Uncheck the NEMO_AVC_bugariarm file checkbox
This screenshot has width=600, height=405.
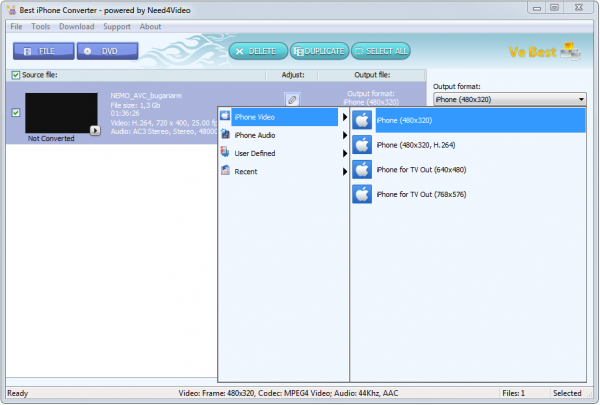[x=16, y=113]
